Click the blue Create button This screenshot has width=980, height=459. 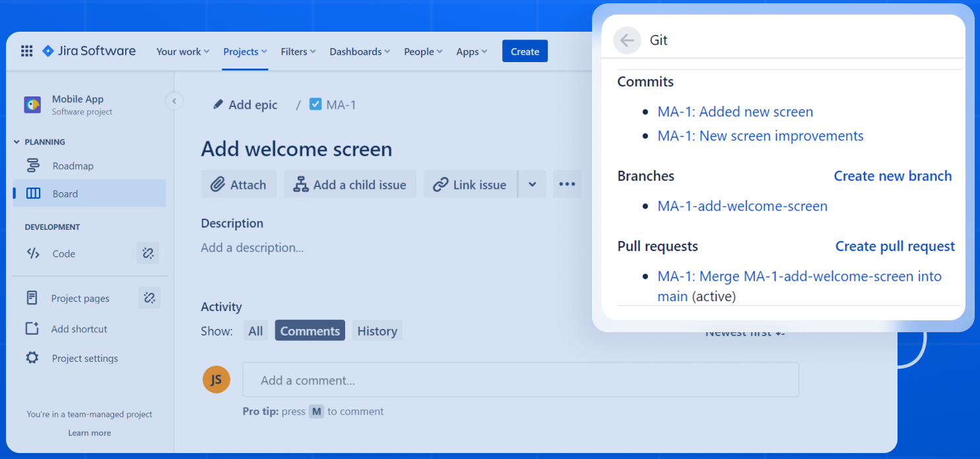[x=525, y=52]
